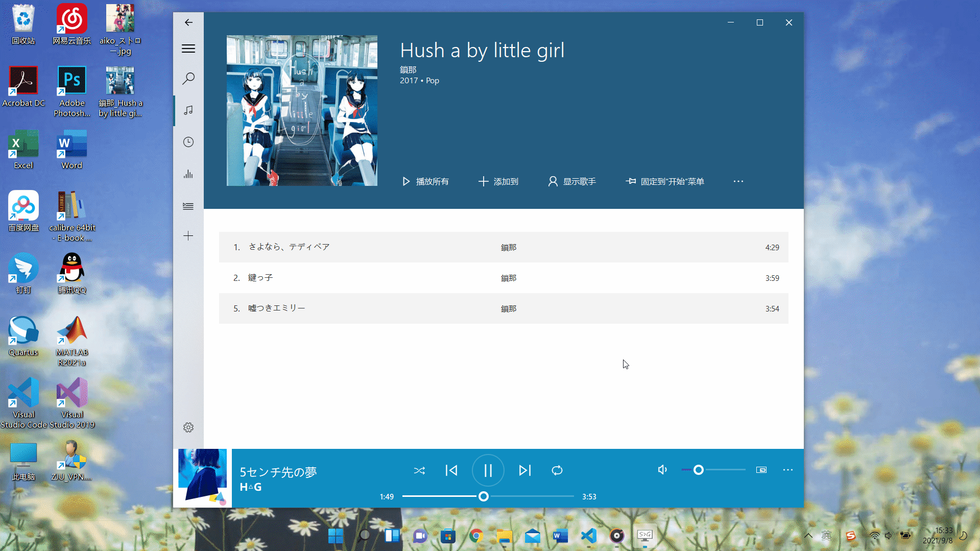
Task: Click artist 鎖那 under album title
Action: [408, 69]
